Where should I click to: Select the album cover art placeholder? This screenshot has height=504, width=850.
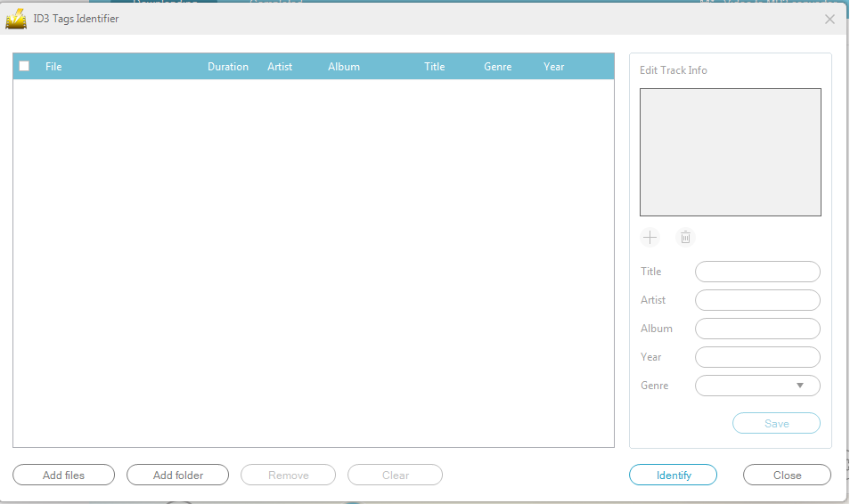731,152
